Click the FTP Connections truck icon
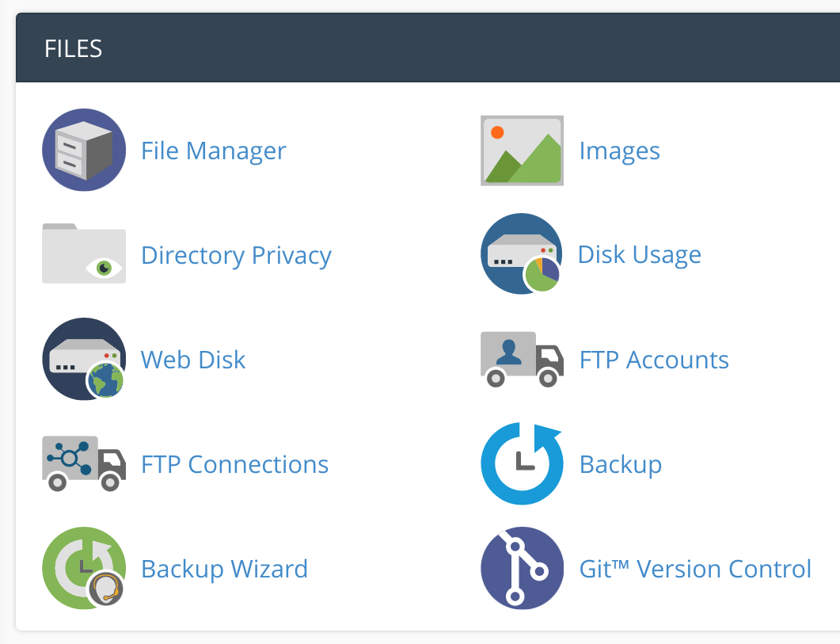Screen dimensions: 840x644 click(x=83, y=463)
